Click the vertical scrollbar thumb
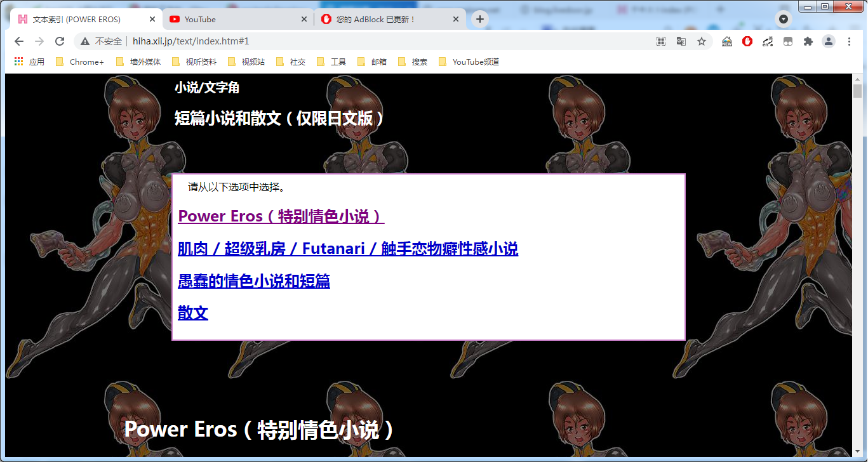868x462 pixels. pos(857,91)
